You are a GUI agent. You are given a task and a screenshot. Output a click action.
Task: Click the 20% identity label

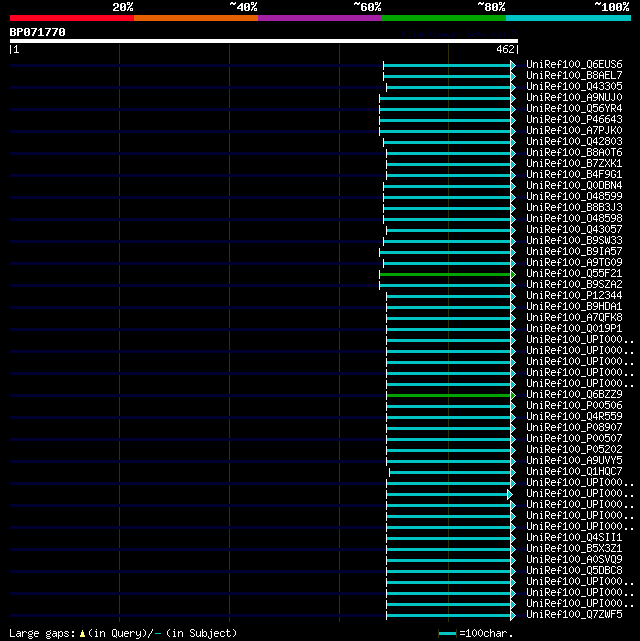(x=123, y=7)
